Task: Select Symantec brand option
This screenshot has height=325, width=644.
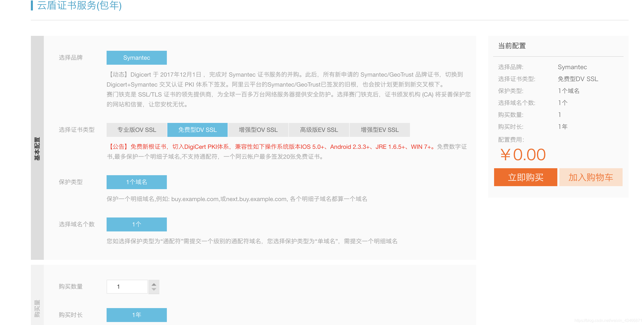Action: coord(136,58)
